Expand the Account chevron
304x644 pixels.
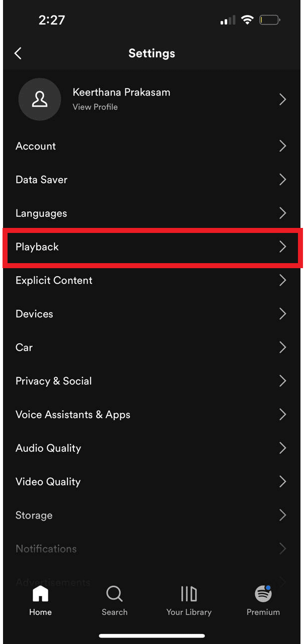[x=283, y=146]
